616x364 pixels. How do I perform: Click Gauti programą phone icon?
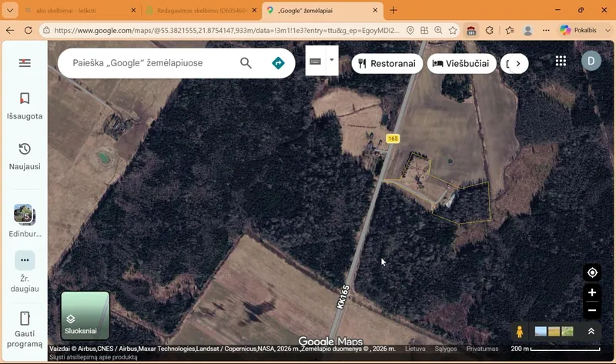tap(25, 319)
